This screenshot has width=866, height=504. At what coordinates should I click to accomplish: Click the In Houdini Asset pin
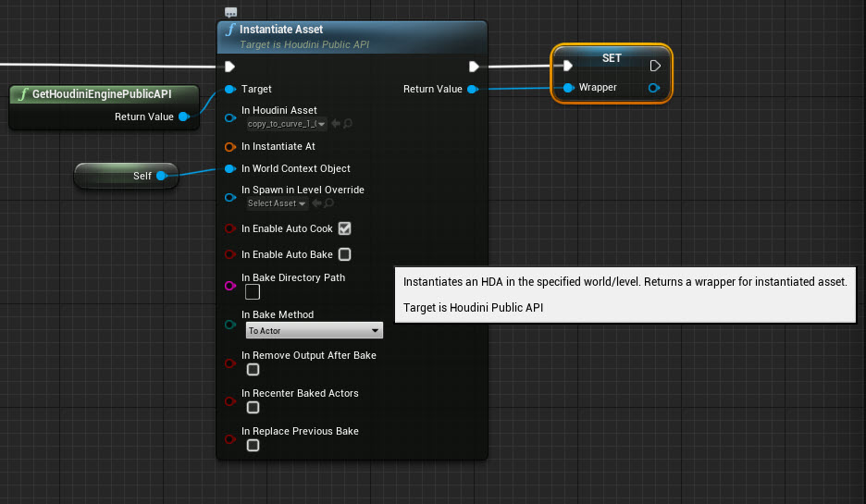pyautogui.click(x=229, y=117)
